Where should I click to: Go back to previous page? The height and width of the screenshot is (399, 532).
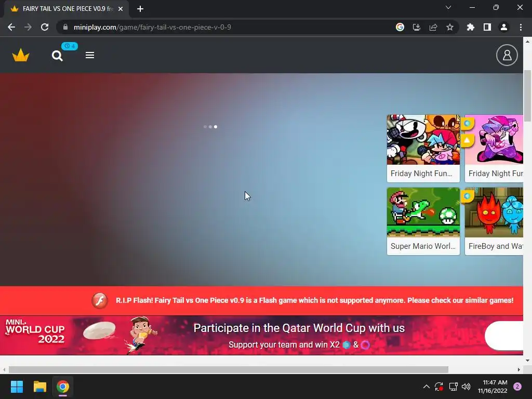(x=11, y=27)
